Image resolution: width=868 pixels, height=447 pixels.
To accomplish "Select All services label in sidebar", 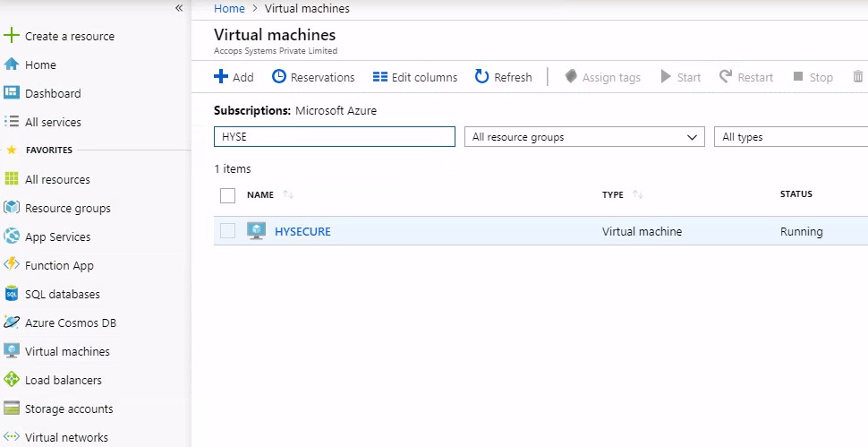I will pyautogui.click(x=53, y=122).
